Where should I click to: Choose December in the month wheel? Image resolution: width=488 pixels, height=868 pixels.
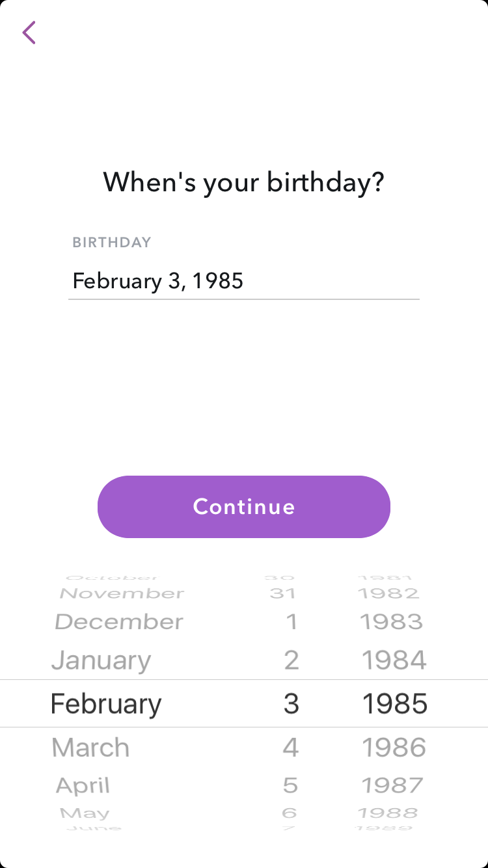click(x=118, y=622)
